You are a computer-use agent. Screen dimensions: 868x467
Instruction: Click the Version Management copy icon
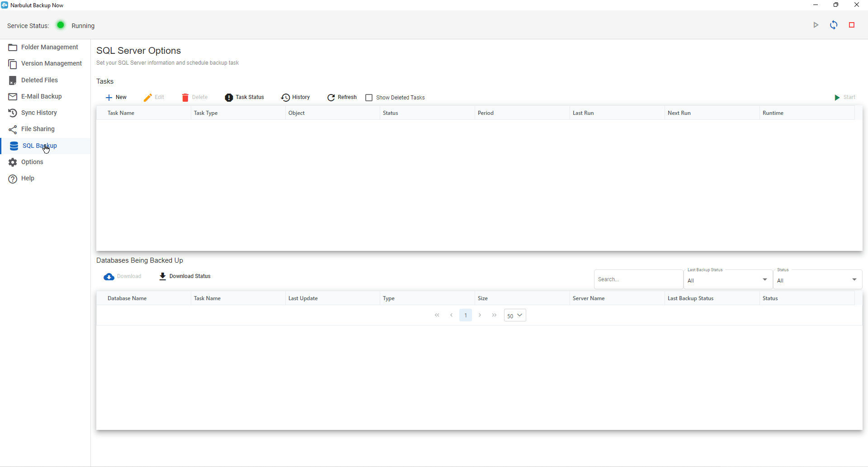[13, 64]
